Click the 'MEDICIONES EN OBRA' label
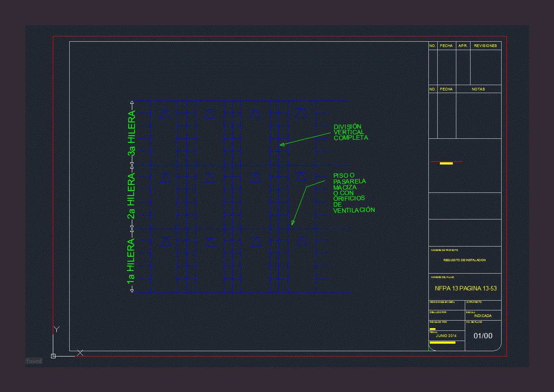554x392 pixels. click(443, 302)
